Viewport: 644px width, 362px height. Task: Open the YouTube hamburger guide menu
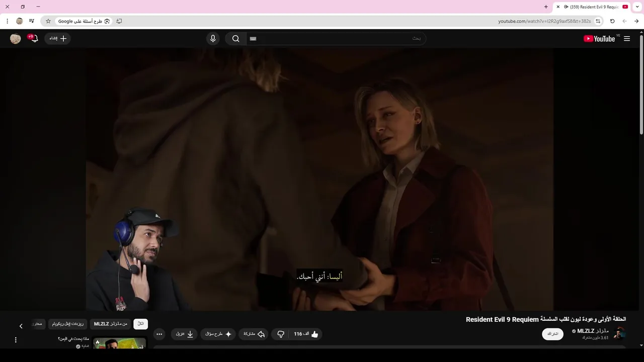[x=627, y=39]
